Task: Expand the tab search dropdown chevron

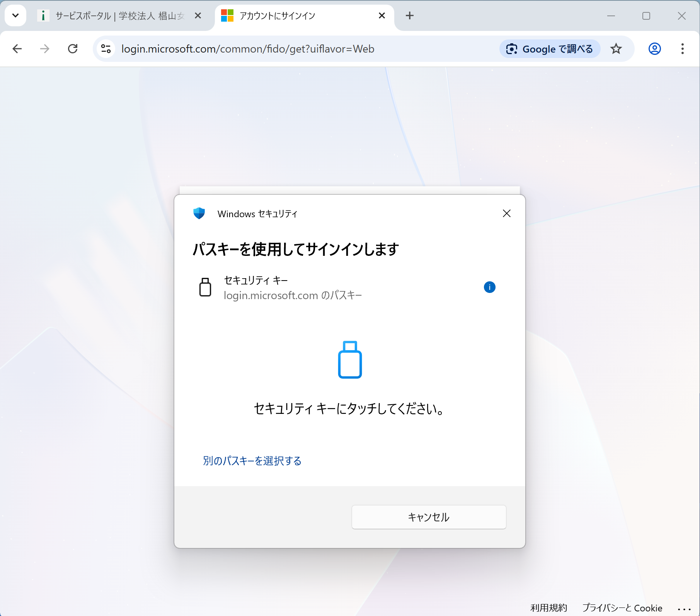Action: click(x=15, y=15)
